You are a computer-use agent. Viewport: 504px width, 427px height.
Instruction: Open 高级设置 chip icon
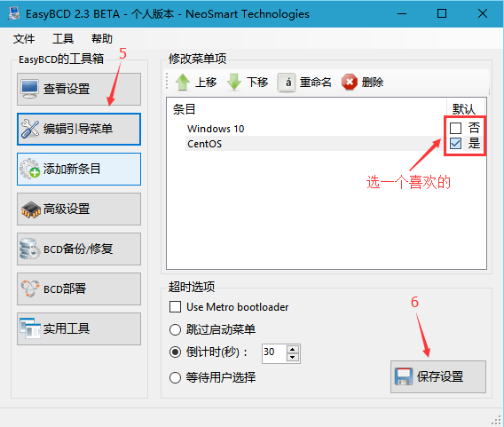[x=30, y=210]
